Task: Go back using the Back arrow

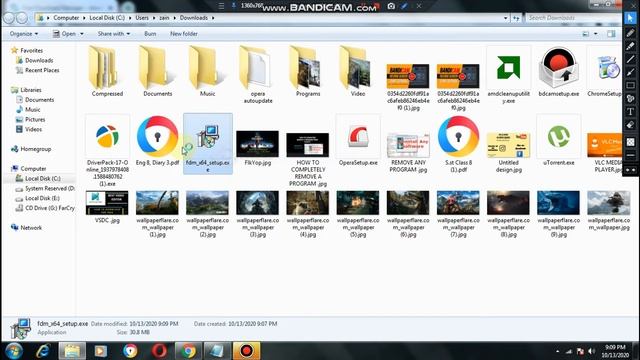Action: [9, 18]
